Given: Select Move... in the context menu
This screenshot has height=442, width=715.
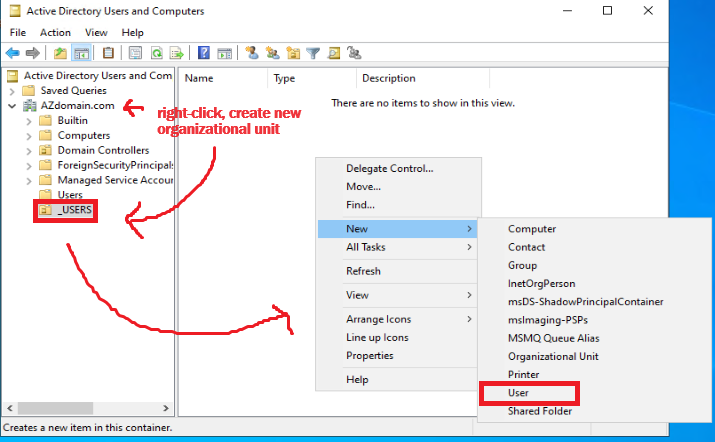Looking at the screenshot, I should (397, 187).
